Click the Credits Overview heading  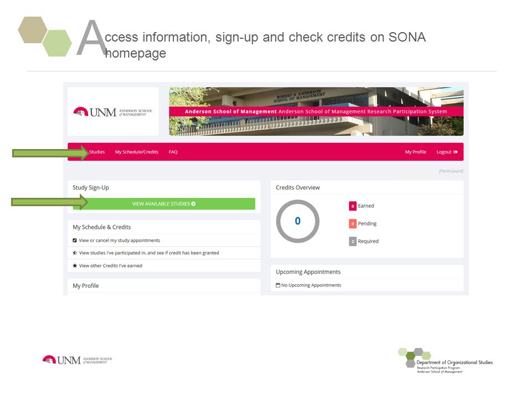[298, 188]
